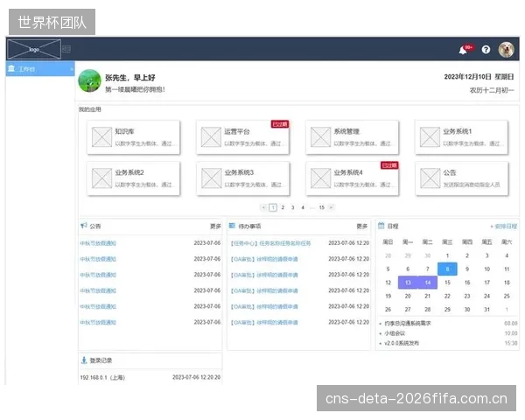Click the + 安排日程 link

click(504, 227)
